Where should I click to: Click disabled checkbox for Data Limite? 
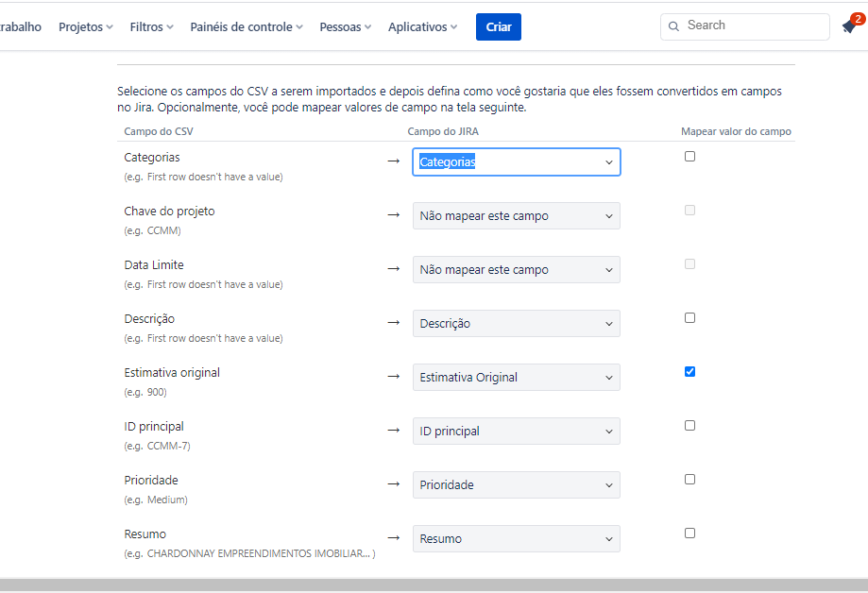point(689,263)
